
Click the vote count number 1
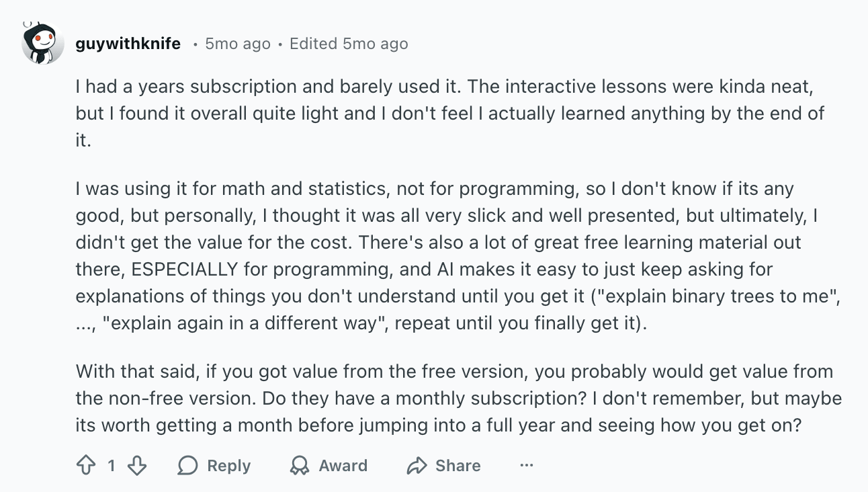[x=112, y=466]
